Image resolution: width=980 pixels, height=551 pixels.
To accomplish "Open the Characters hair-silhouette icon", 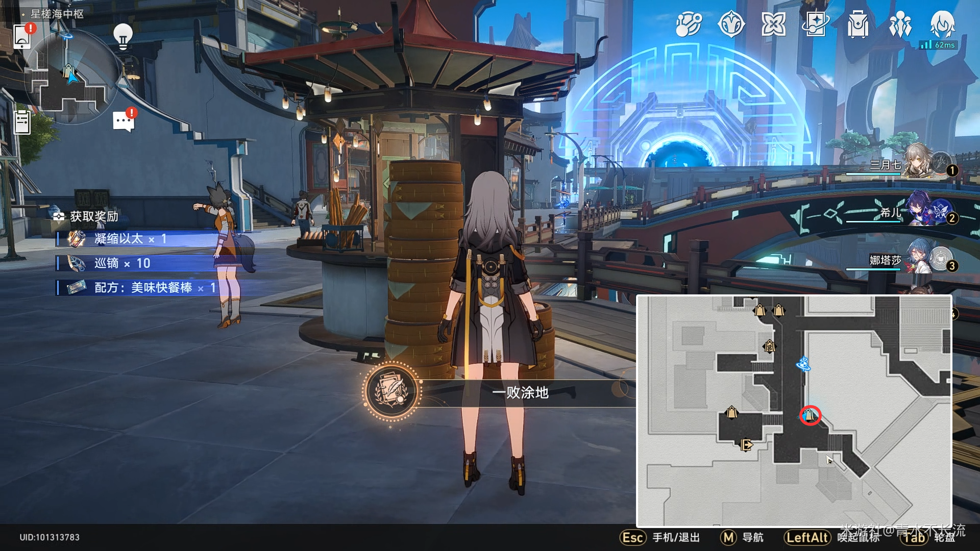I will click(x=942, y=24).
